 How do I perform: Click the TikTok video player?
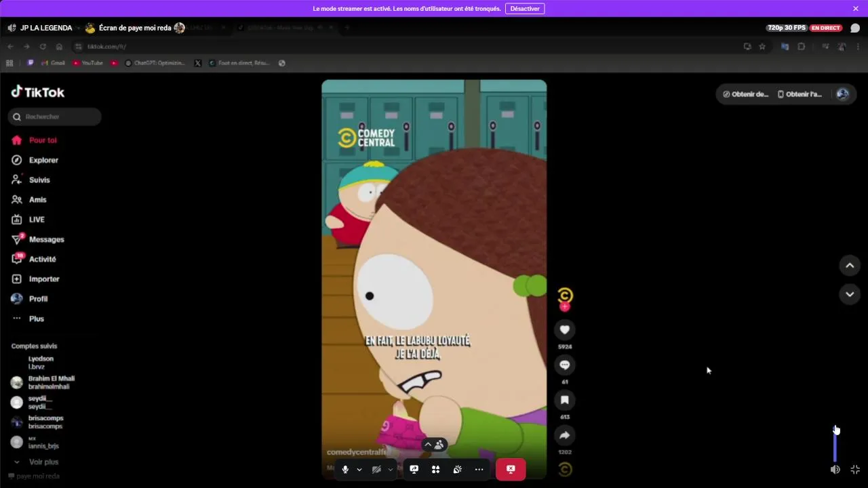[x=434, y=279]
